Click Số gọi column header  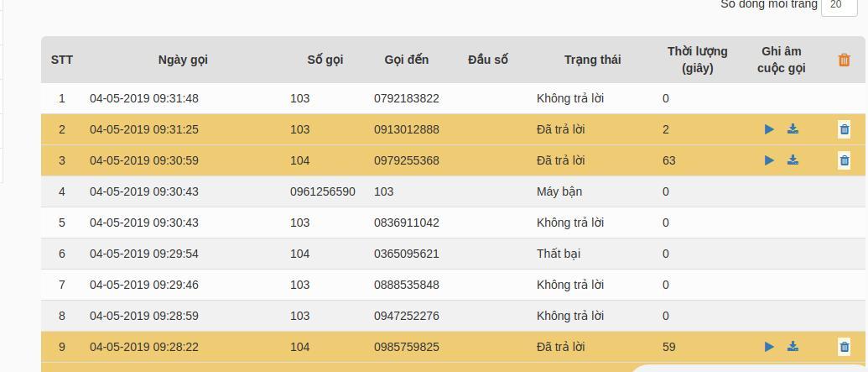(x=325, y=60)
